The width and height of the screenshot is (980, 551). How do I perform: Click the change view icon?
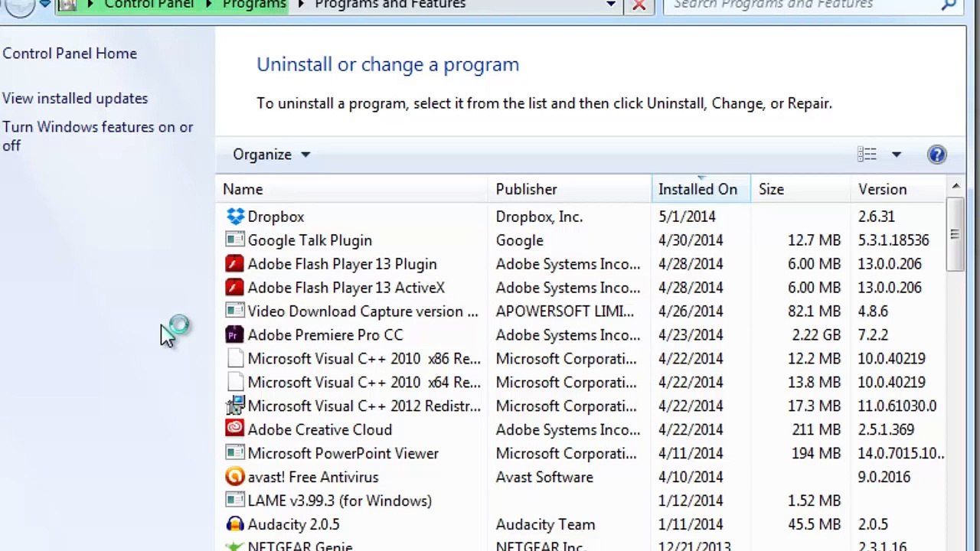click(x=867, y=155)
